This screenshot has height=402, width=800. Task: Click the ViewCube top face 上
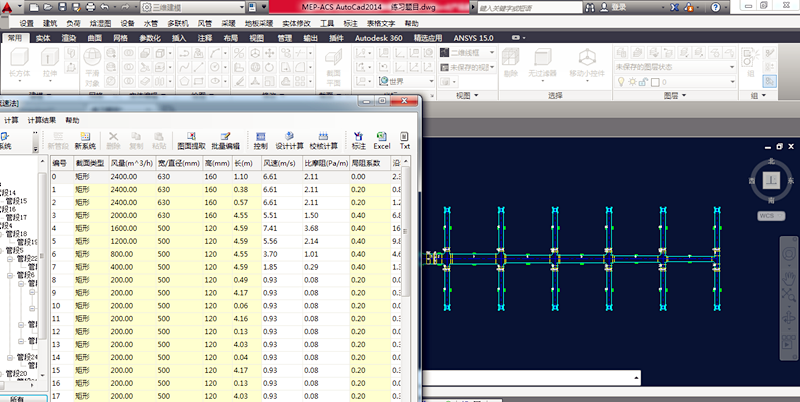pos(771,180)
